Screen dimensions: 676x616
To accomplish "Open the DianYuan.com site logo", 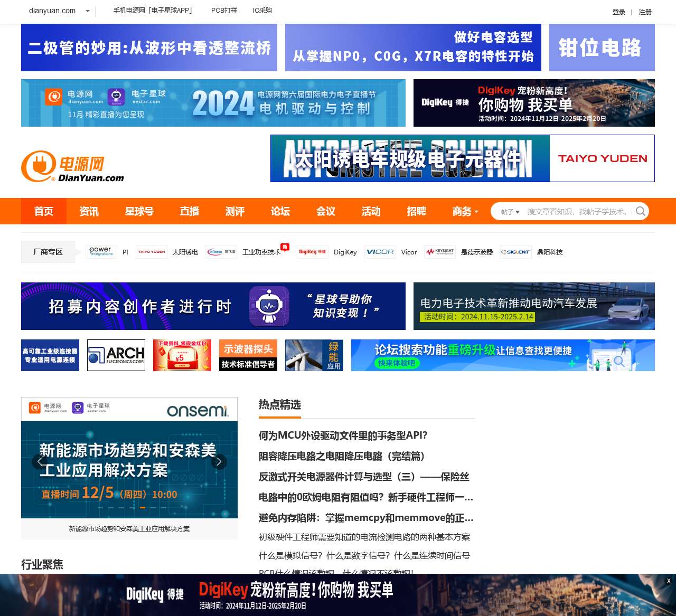I will 72,166.
